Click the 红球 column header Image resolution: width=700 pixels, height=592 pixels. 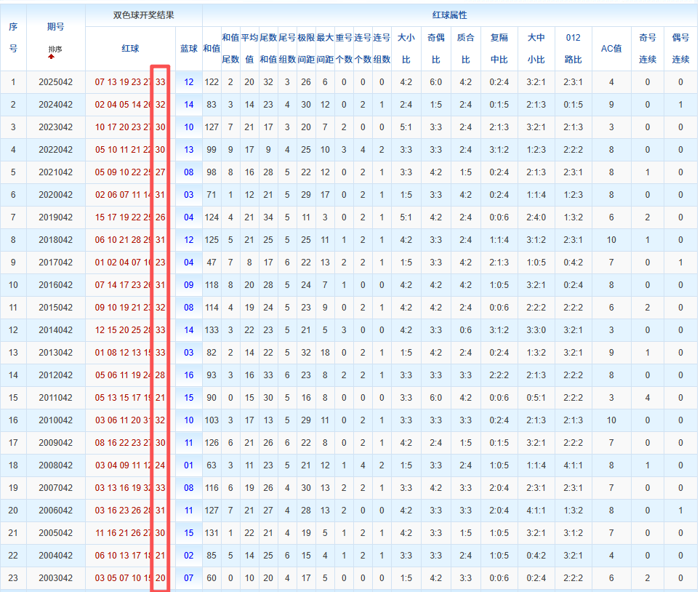(x=130, y=48)
